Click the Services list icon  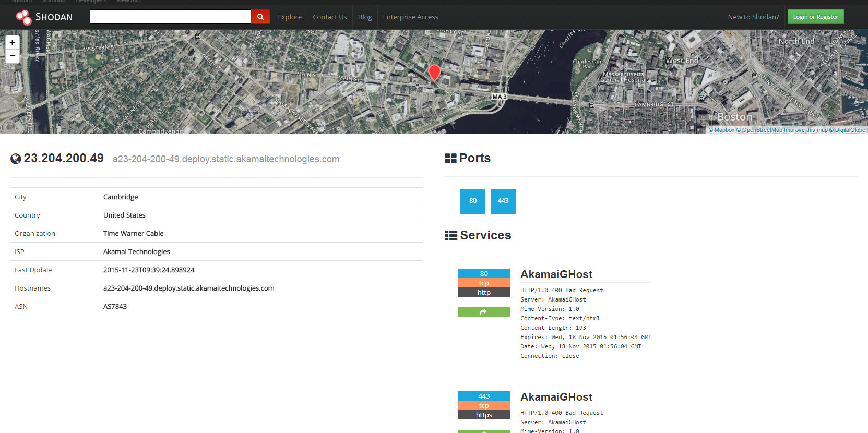click(451, 236)
